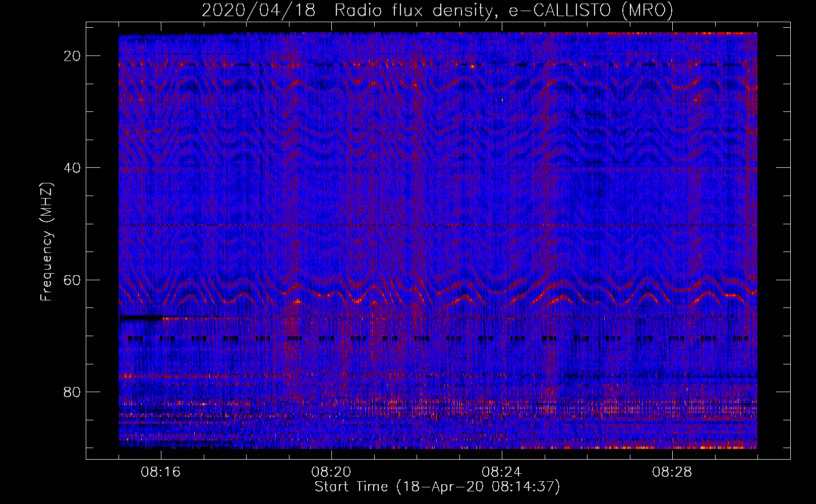Click the "60" frequency tick label
This screenshot has height=504, width=816.
click(x=73, y=280)
